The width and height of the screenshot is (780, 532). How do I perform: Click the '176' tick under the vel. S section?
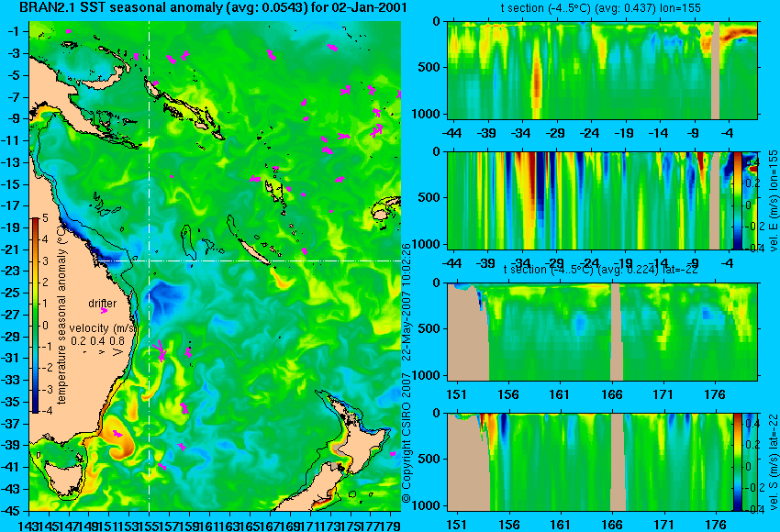[x=716, y=525]
